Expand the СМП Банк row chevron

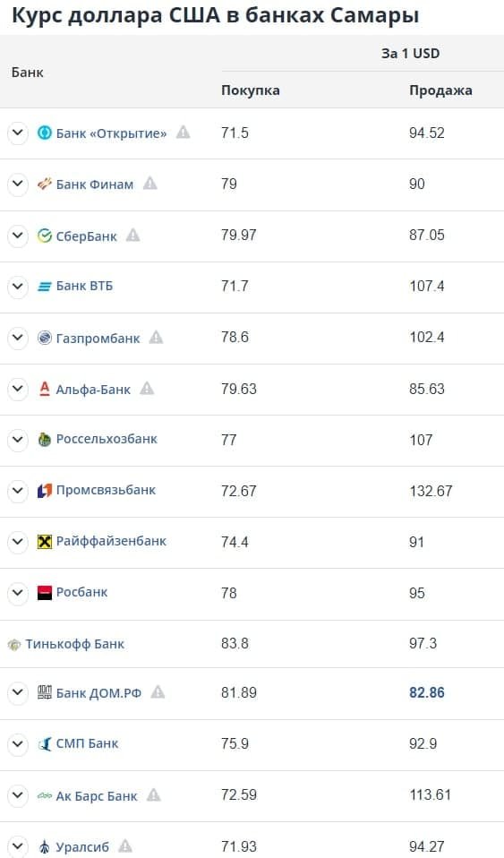pos(18,743)
